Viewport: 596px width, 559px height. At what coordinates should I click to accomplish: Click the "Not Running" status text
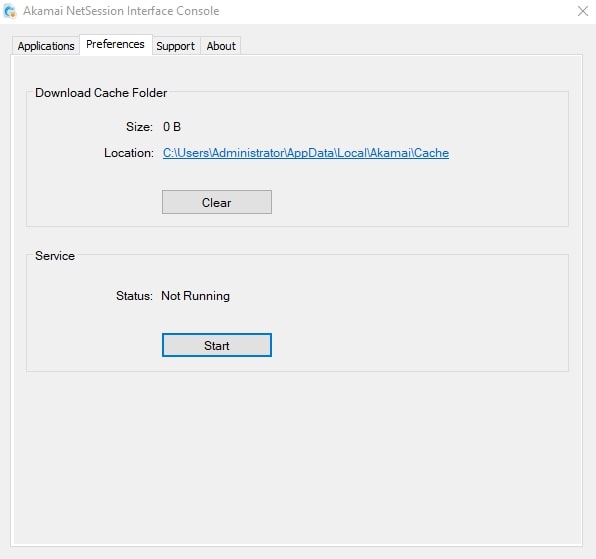point(195,296)
